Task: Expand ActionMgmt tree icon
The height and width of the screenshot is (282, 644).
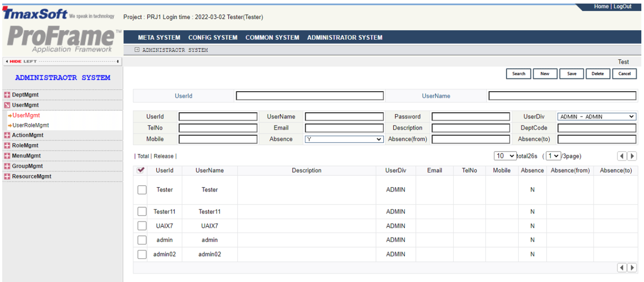Action: point(7,135)
